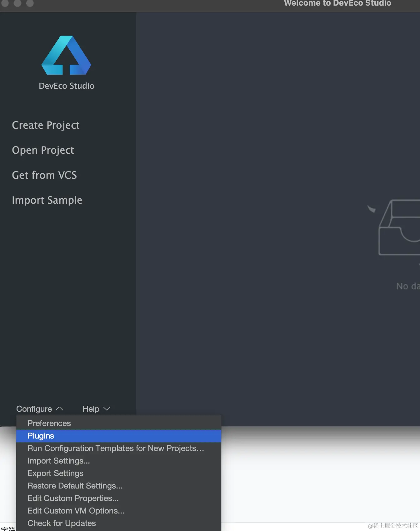Open Edit Custom VM Options...
Image resolution: width=420 pixels, height=531 pixels.
coord(119,511)
